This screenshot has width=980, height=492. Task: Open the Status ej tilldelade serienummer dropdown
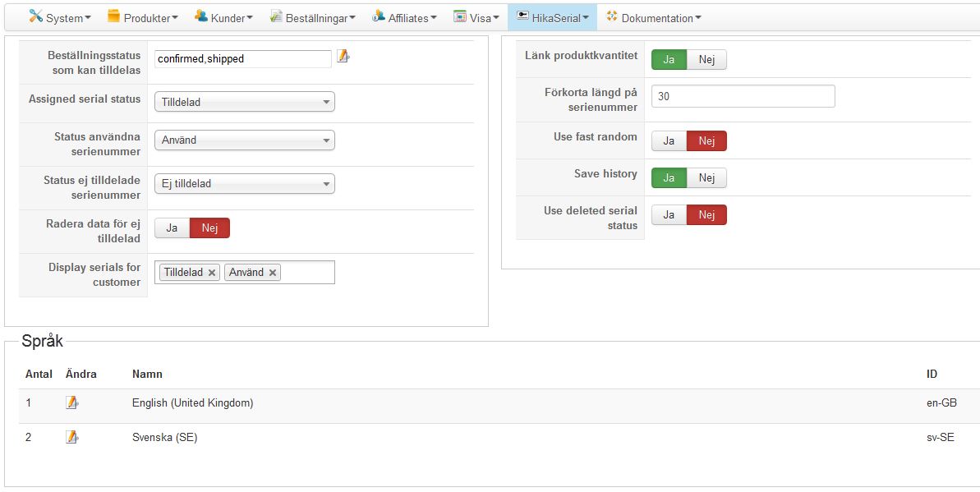244,184
